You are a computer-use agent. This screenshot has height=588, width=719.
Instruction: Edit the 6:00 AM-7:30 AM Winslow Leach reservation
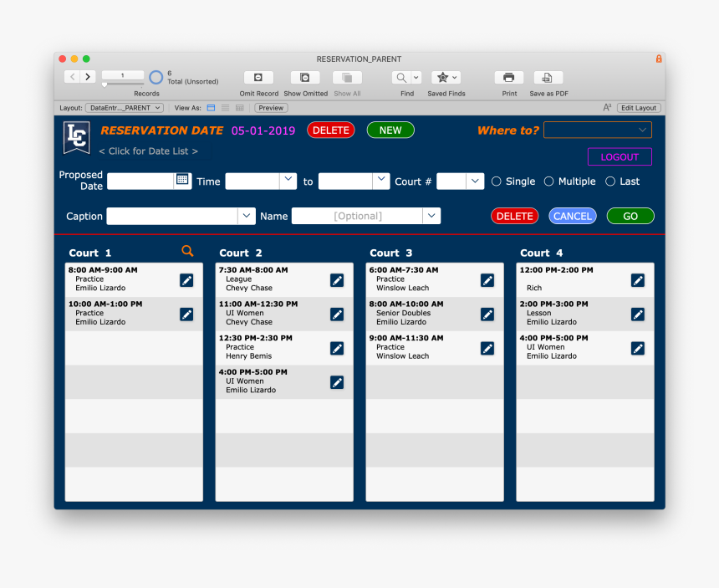tap(487, 280)
